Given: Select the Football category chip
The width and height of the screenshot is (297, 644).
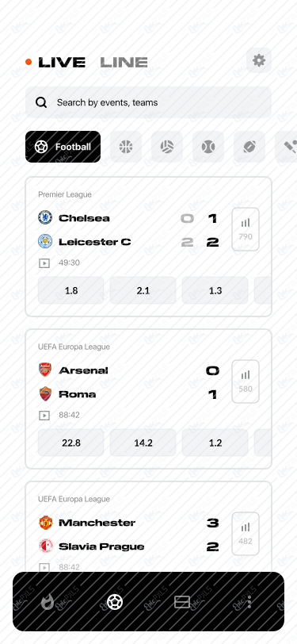Looking at the screenshot, I should [63, 147].
